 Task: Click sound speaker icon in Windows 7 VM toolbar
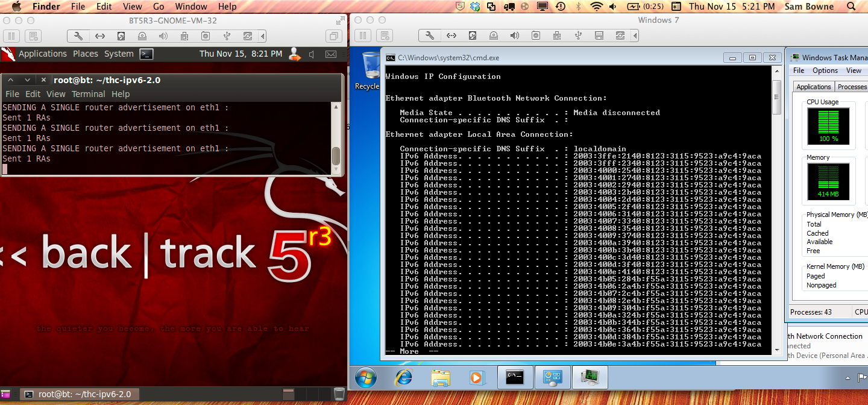tap(514, 36)
